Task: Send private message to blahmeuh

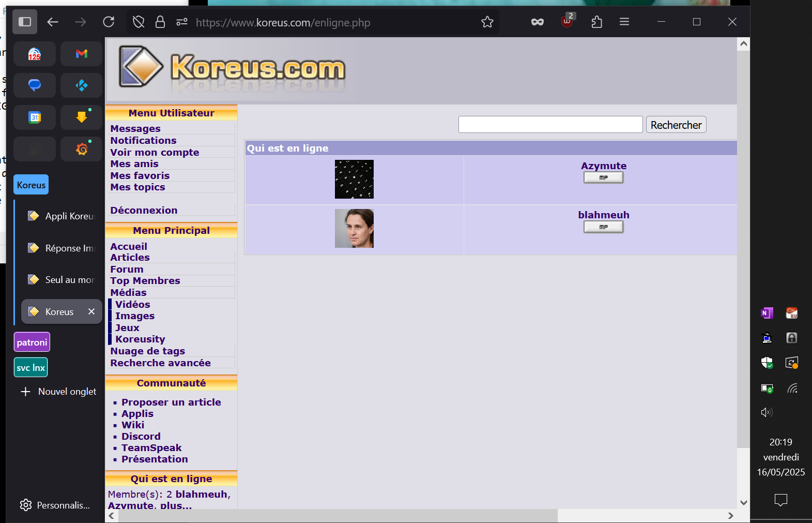Action: click(604, 227)
